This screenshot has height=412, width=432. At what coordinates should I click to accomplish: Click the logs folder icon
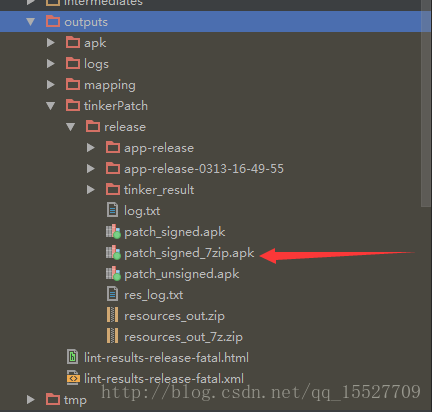[73, 63]
